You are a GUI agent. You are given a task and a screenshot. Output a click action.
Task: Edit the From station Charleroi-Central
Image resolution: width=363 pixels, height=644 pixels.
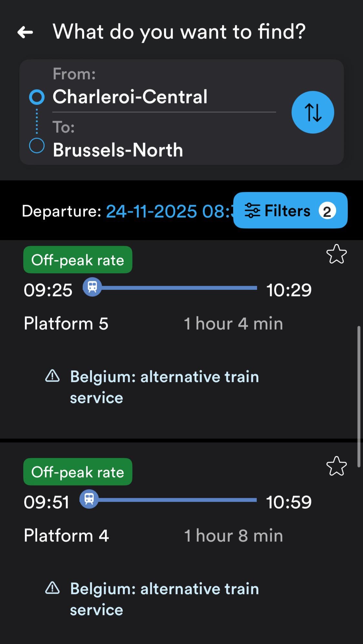(x=130, y=97)
